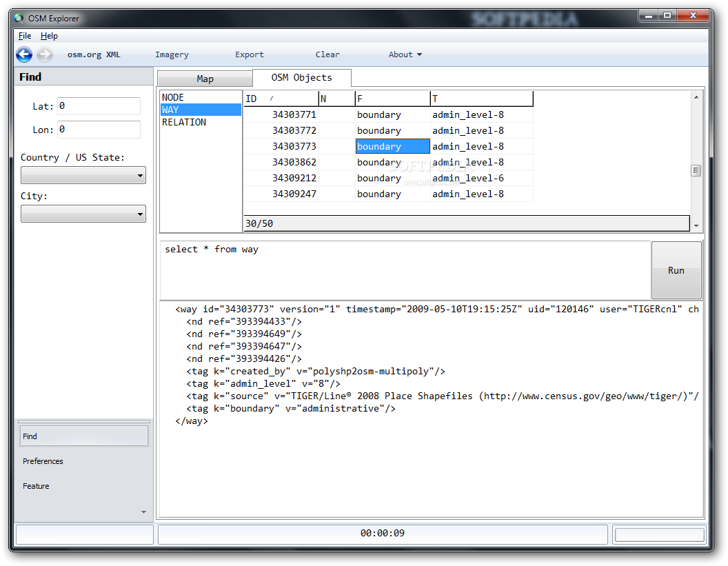The height and width of the screenshot is (566, 728).
Task: Select the Find panel button
Action: pos(84,436)
